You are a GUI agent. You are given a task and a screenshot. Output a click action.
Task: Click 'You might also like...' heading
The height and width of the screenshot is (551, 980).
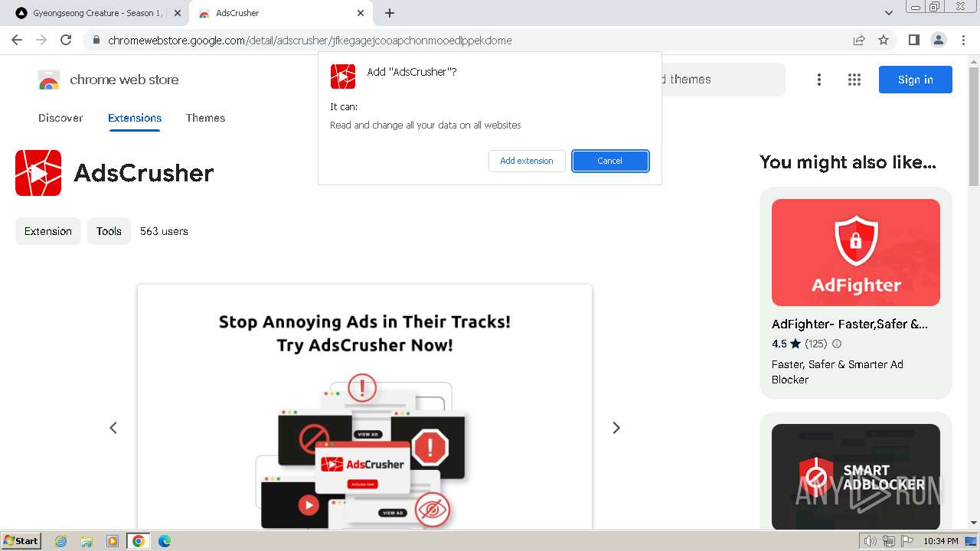[848, 162]
